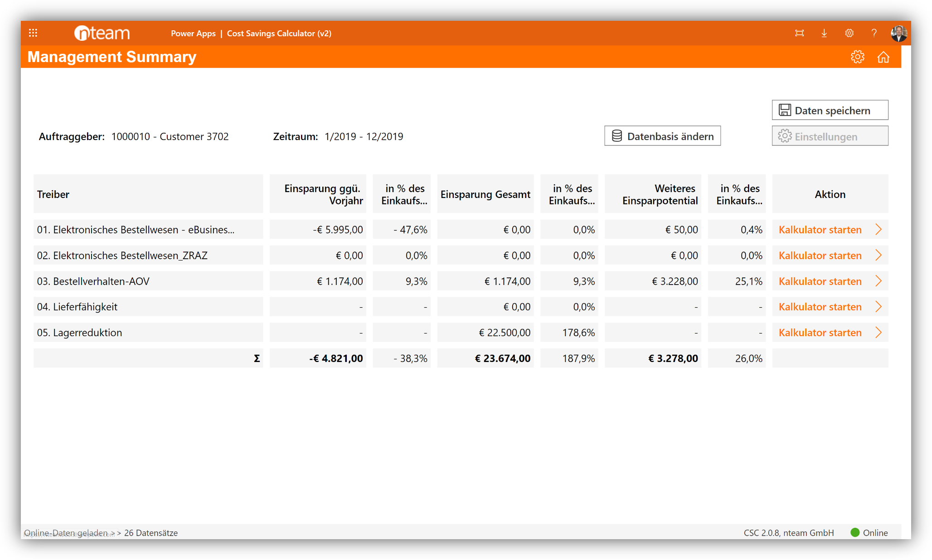Click chevron arrow in row 02 ZRAZ
Image resolution: width=932 pixels, height=560 pixels.
click(879, 255)
